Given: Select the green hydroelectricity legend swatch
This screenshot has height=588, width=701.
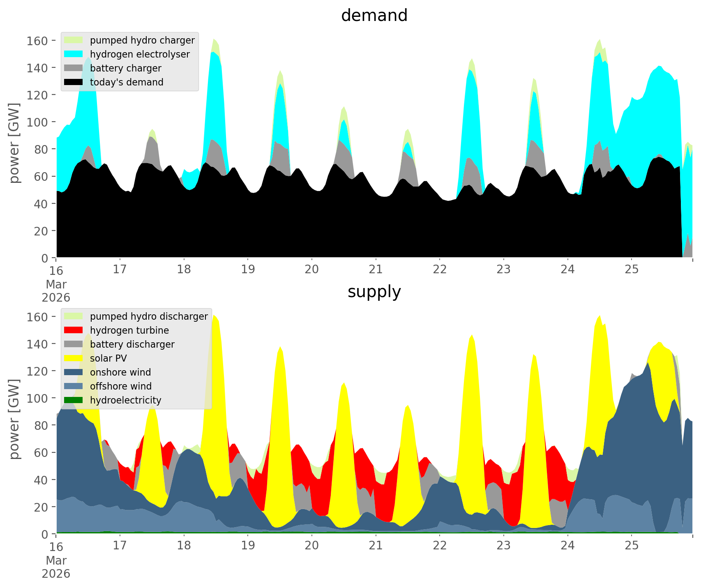Looking at the screenshot, I should pyautogui.click(x=74, y=400).
